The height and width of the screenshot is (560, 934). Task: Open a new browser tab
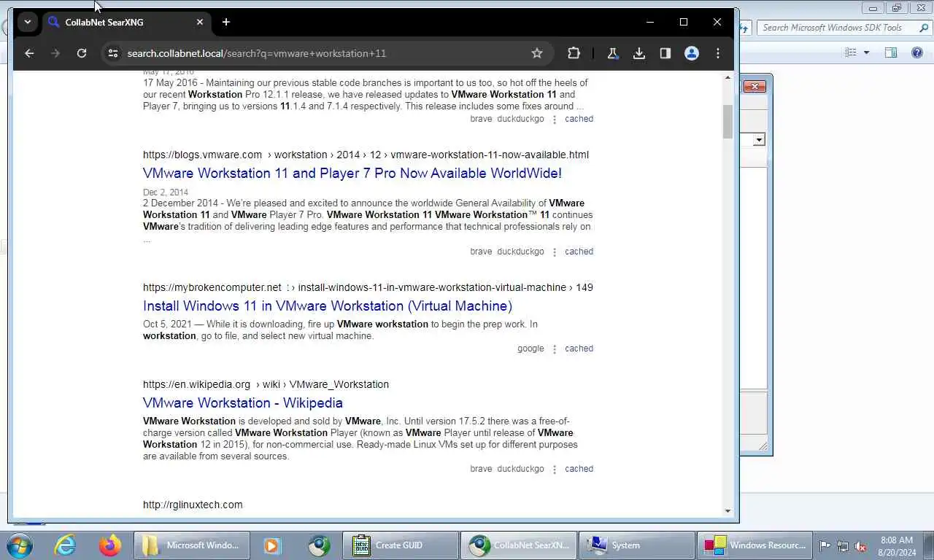coord(226,22)
